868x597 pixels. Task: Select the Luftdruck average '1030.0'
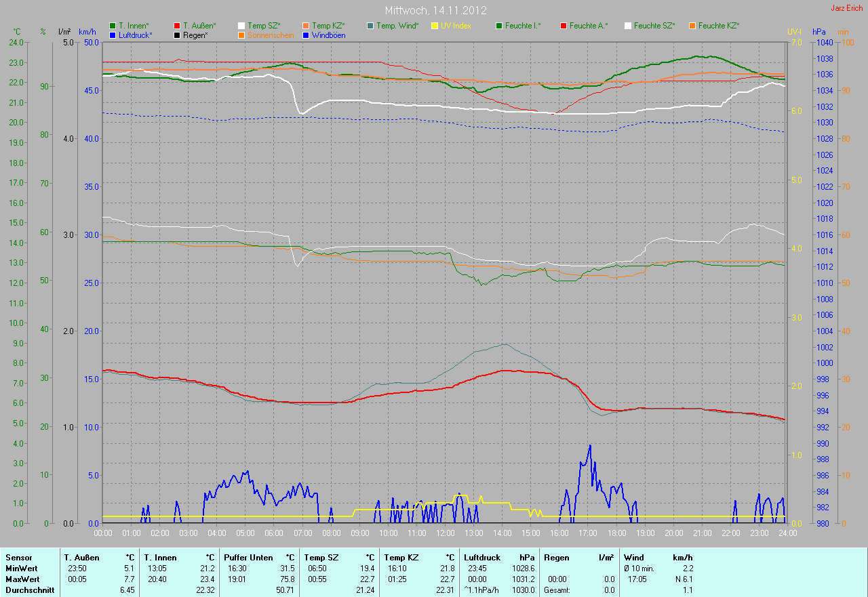[523, 590]
